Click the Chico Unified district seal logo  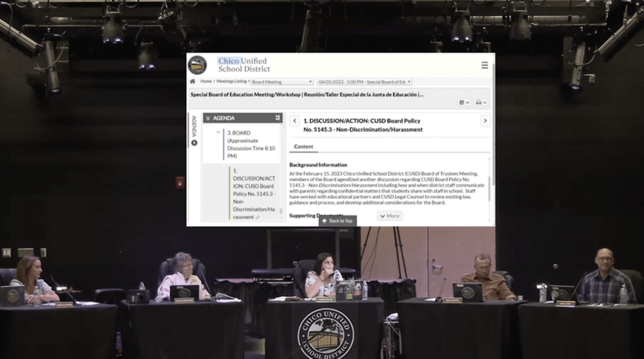click(x=197, y=65)
